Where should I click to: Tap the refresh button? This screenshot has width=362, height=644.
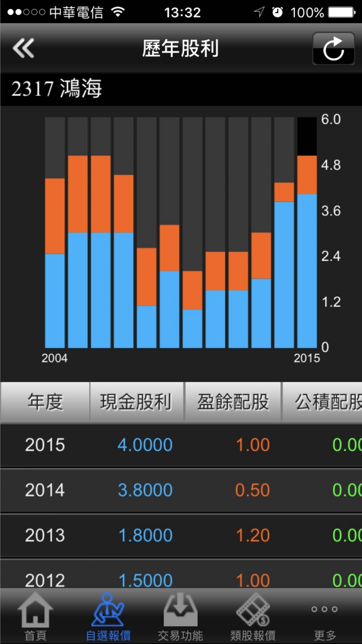tap(333, 49)
